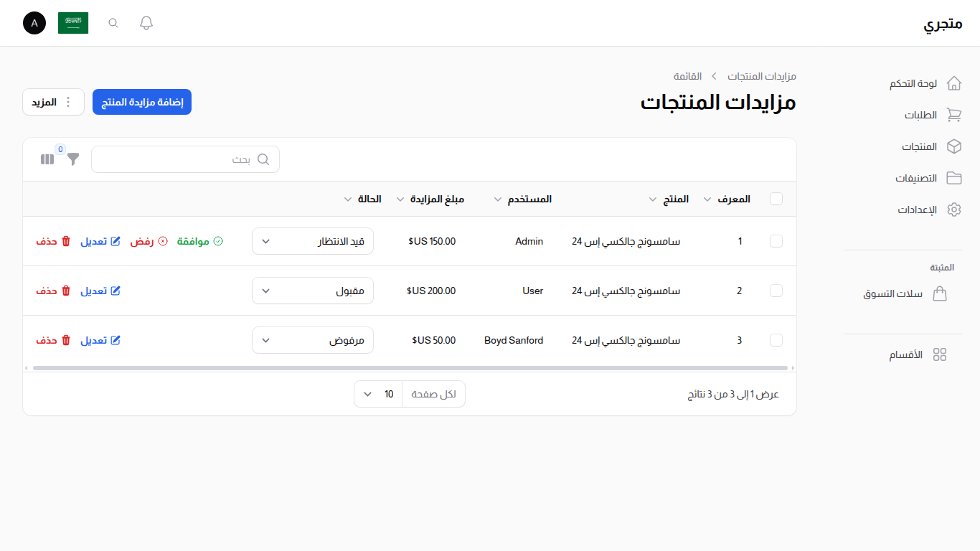The image size is (980, 551).
Task: Open Categories with the folder icon
Action: 954,177
